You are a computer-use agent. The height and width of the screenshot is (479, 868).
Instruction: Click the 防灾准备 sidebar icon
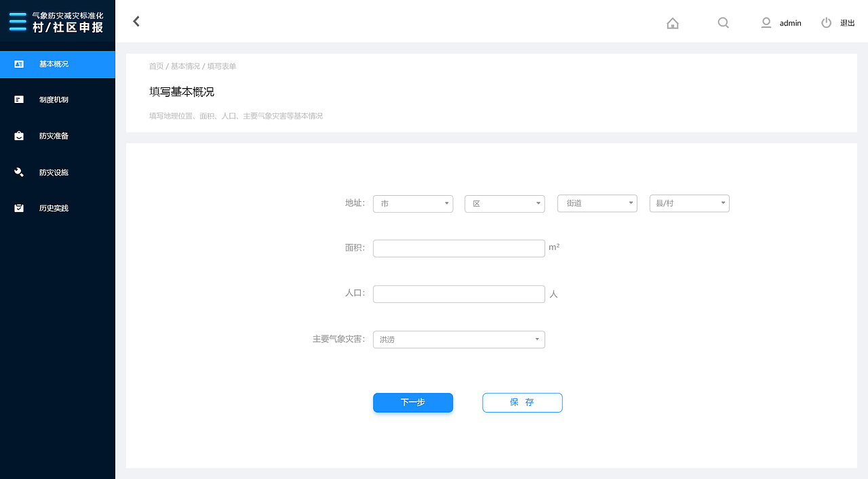(18, 136)
